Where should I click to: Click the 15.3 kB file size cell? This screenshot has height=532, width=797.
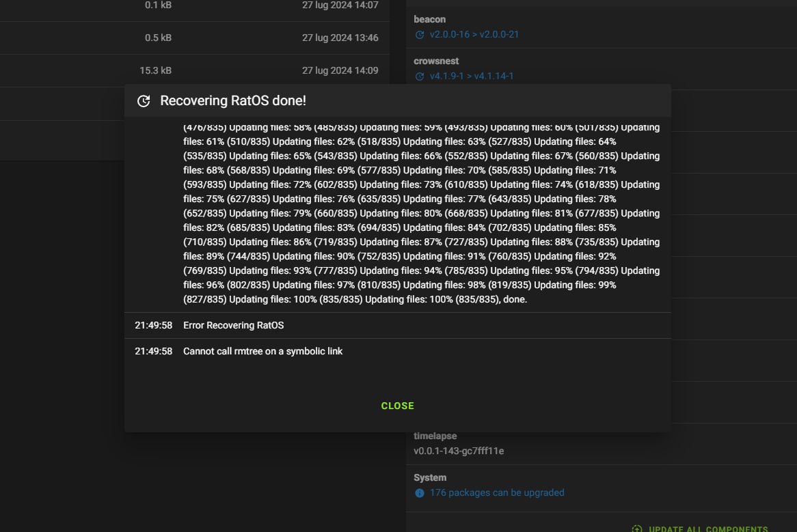coord(156,70)
